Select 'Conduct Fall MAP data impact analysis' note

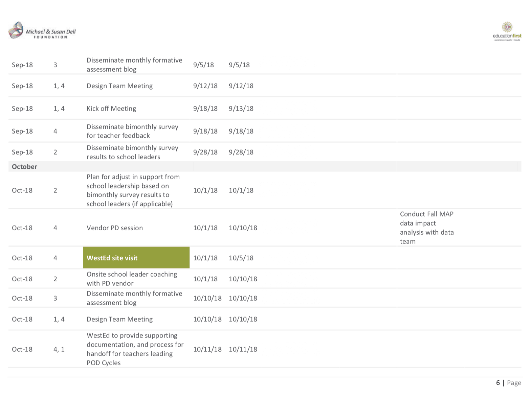tap(427, 228)
